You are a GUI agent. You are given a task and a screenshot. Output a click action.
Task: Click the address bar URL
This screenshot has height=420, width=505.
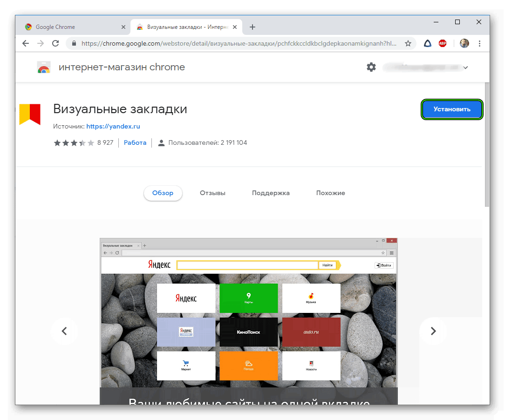click(x=239, y=43)
